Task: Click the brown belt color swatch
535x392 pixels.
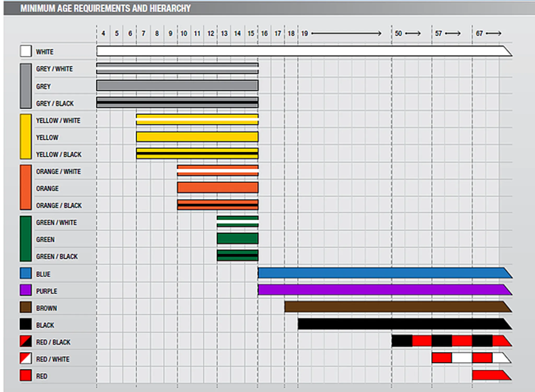Action: pyautogui.click(x=26, y=307)
